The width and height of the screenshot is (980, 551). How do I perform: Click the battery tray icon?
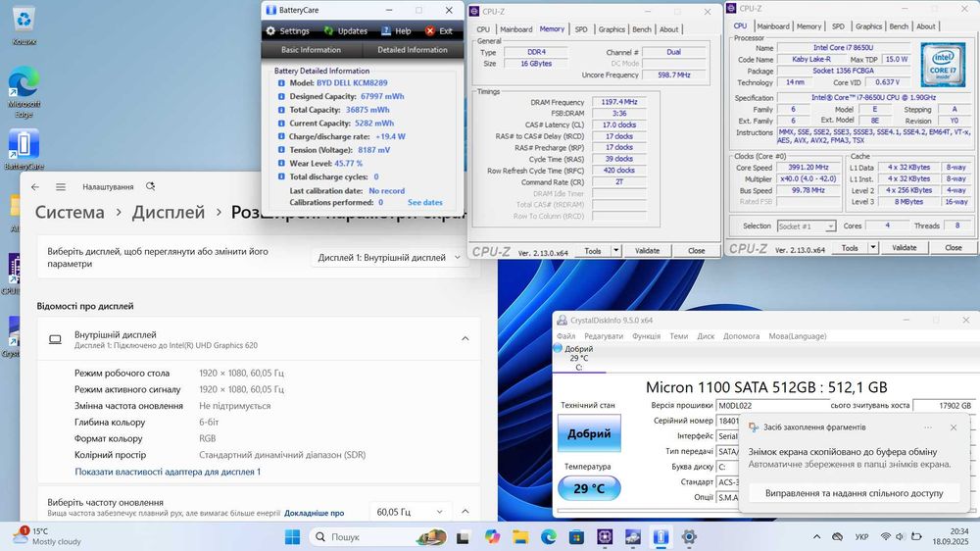(x=916, y=536)
